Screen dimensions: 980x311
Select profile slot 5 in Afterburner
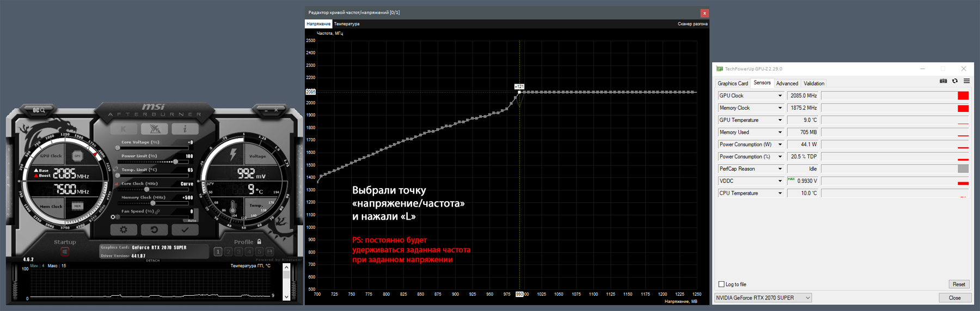pyautogui.click(x=259, y=251)
